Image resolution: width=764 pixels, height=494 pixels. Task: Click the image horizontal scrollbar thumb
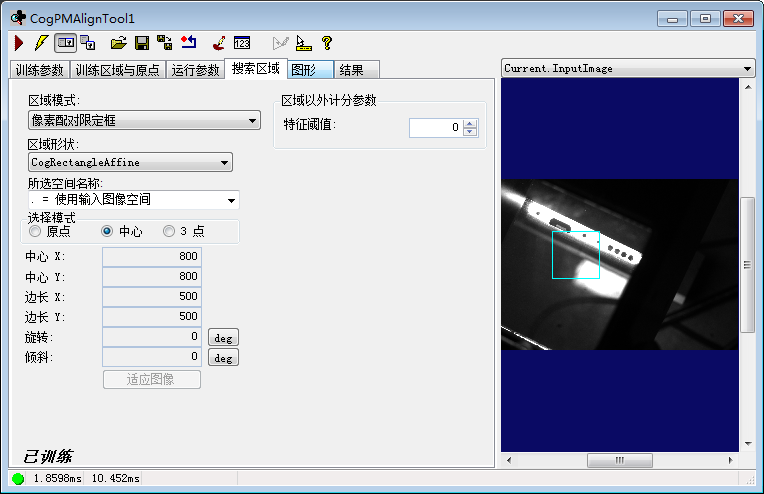point(619,460)
